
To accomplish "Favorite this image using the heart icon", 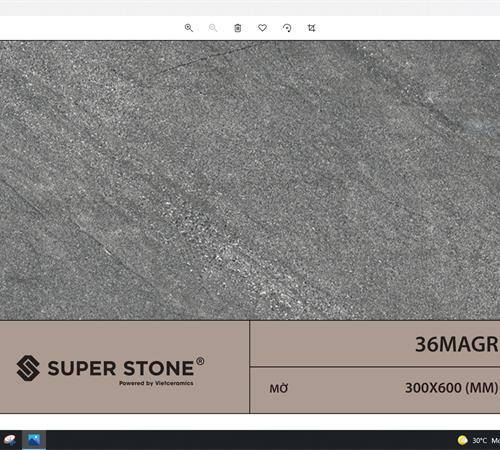I will tap(262, 28).
